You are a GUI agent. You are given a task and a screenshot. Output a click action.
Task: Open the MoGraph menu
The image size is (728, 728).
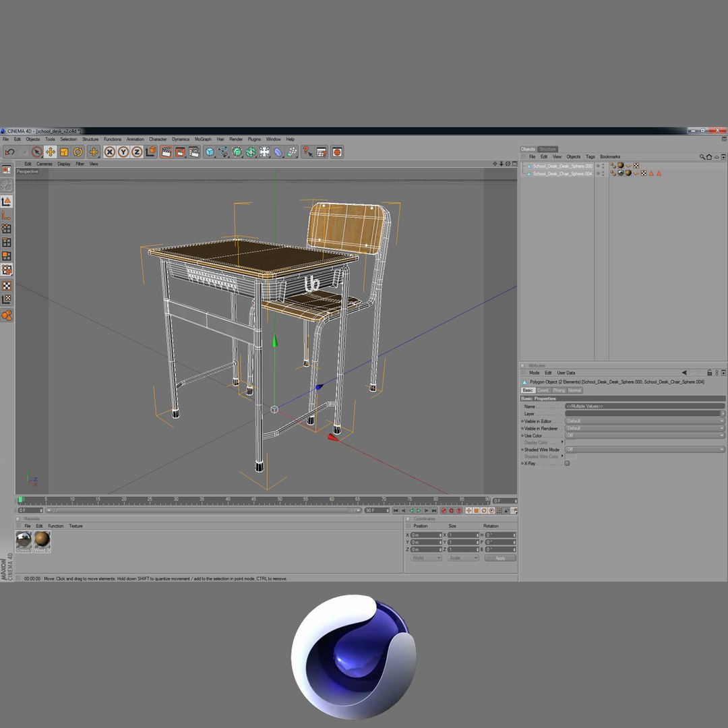(203, 140)
